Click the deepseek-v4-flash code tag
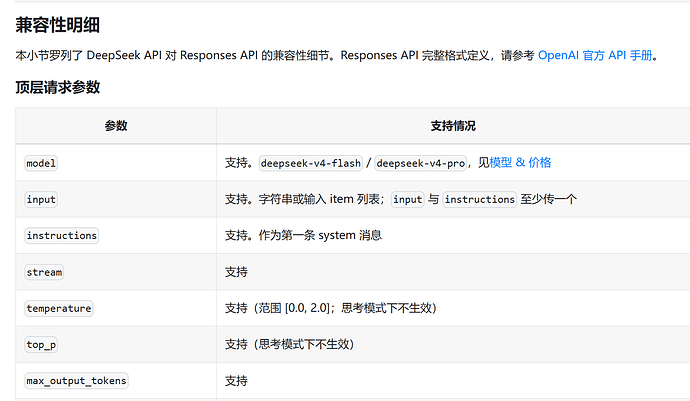This screenshot has height=401, width=690. (x=311, y=163)
